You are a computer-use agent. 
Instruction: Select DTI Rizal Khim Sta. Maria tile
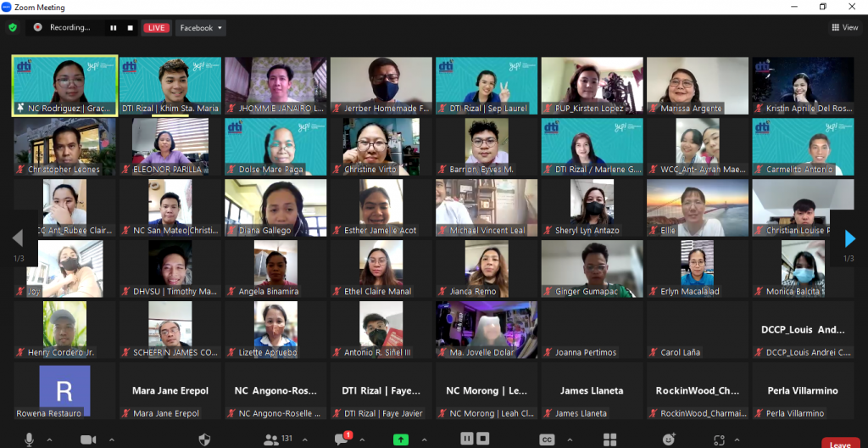tap(170, 86)
